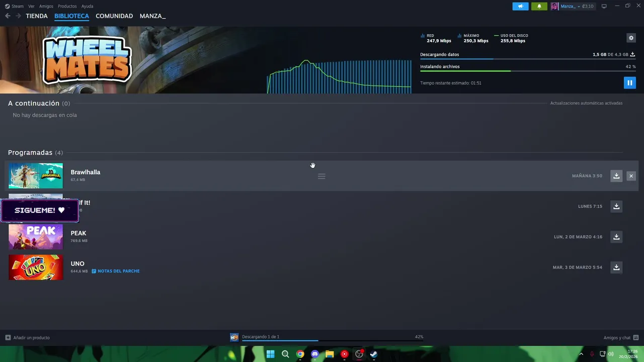Click the UNO title text
Viewport: 644px width, 362px height.
[77, 263]
